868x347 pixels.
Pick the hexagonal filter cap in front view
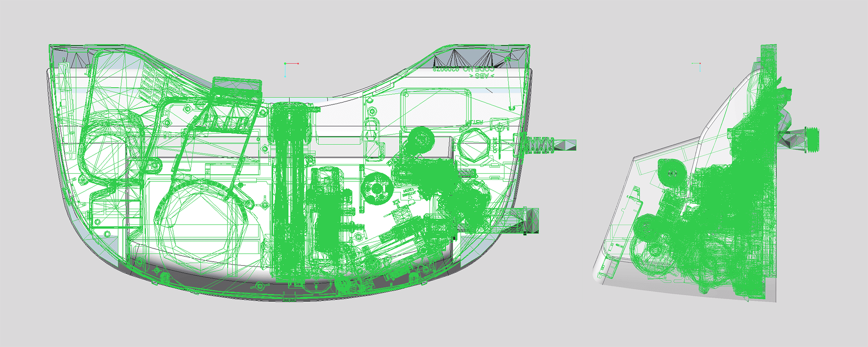pyautogui.click(x=475, y=145)
